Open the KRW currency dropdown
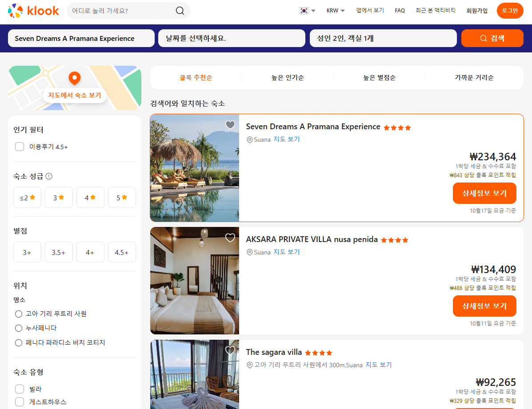The image size is (532, 409). click(336, 11)
